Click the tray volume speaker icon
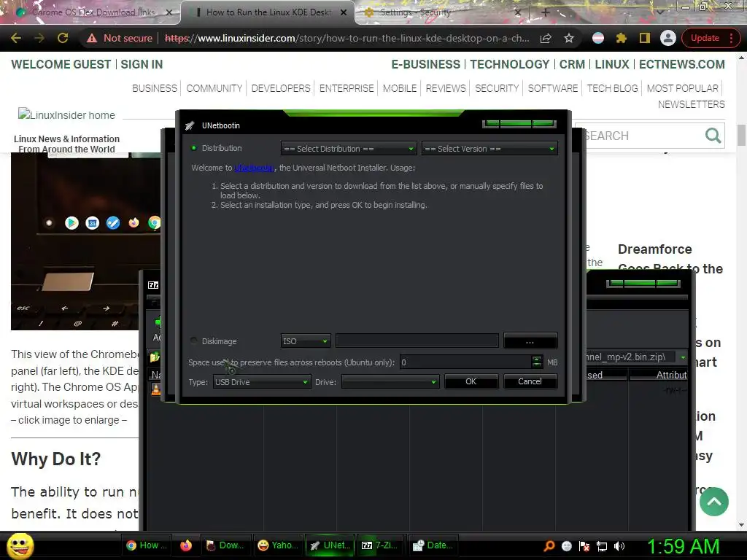 (619, 546)
